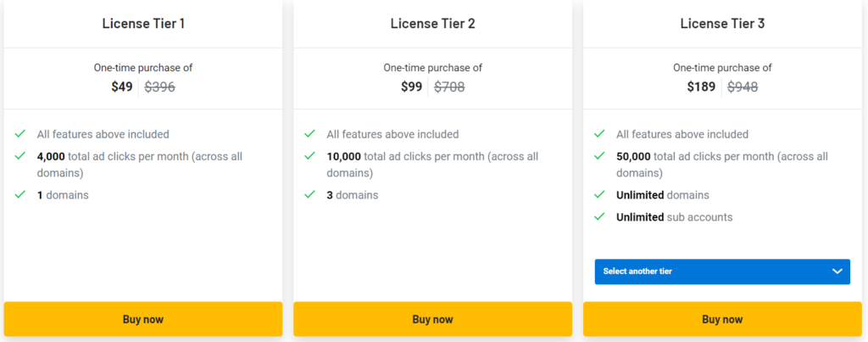The width and height of the screenshot is (868, 342).
Task: Click the checkmark beside Tier 2 '10,000 total ad clicks'
Action: pos(310,156)
